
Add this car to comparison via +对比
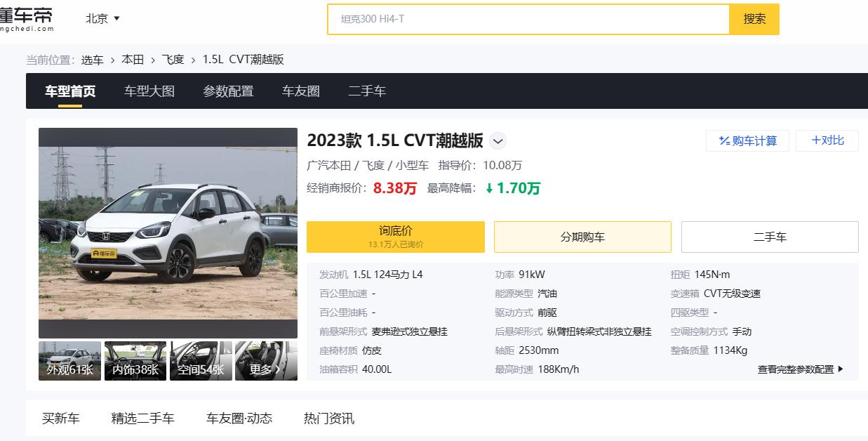[x=827, y=140]
